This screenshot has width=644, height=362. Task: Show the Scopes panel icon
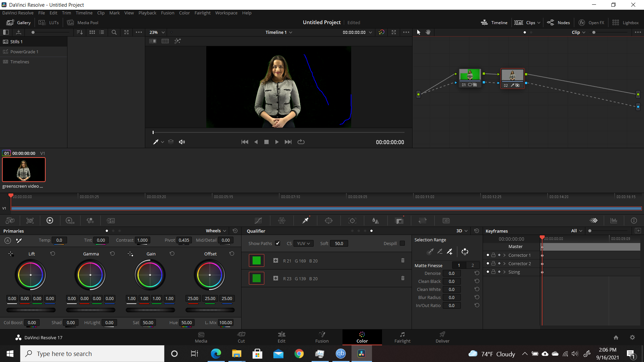point(614,221)
